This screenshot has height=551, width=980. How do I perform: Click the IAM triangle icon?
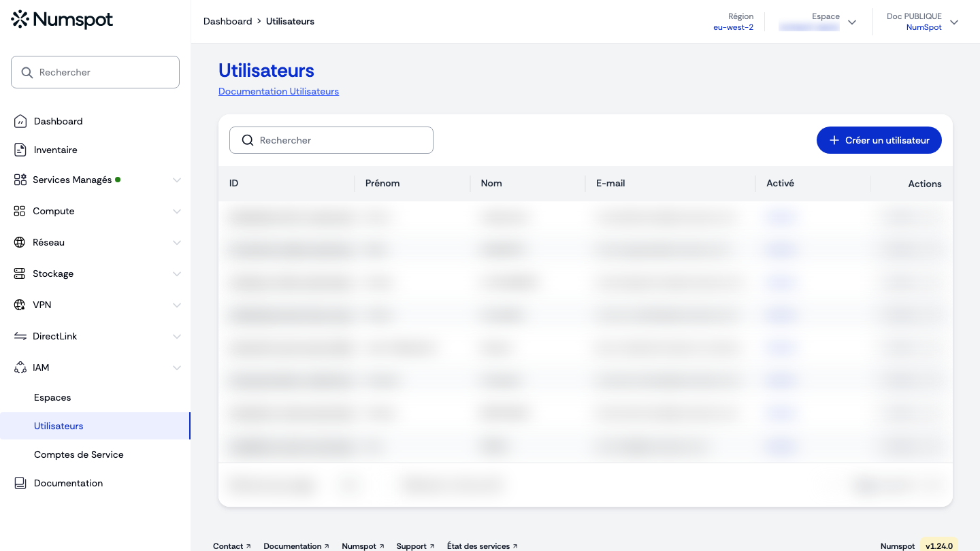(x=20, y=367)
